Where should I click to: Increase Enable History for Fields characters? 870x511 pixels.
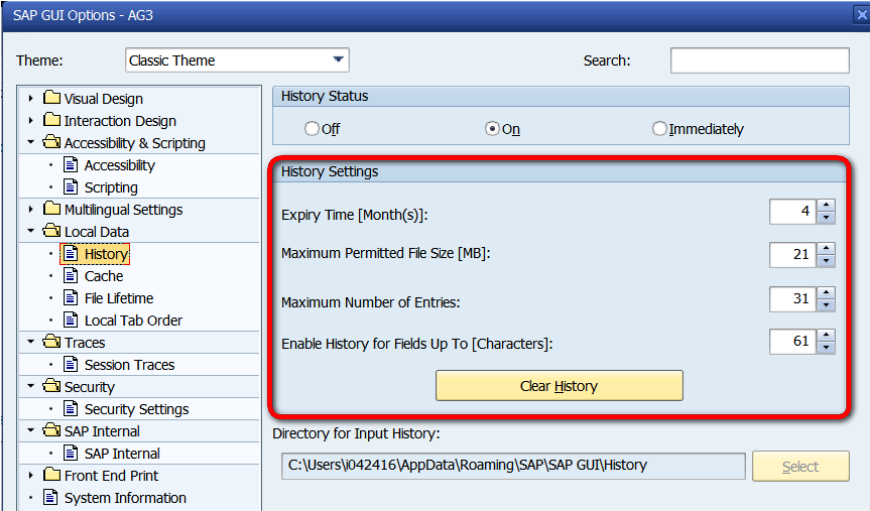826,335
